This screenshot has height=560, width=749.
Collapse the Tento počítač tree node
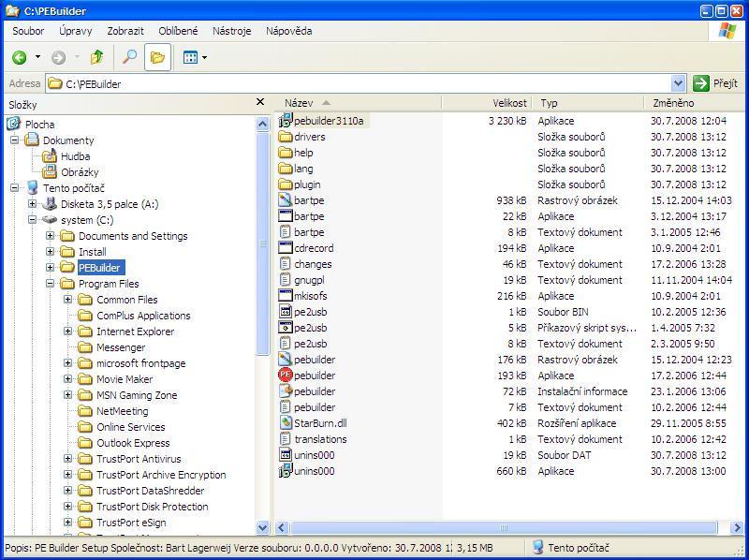click(14, 188)
